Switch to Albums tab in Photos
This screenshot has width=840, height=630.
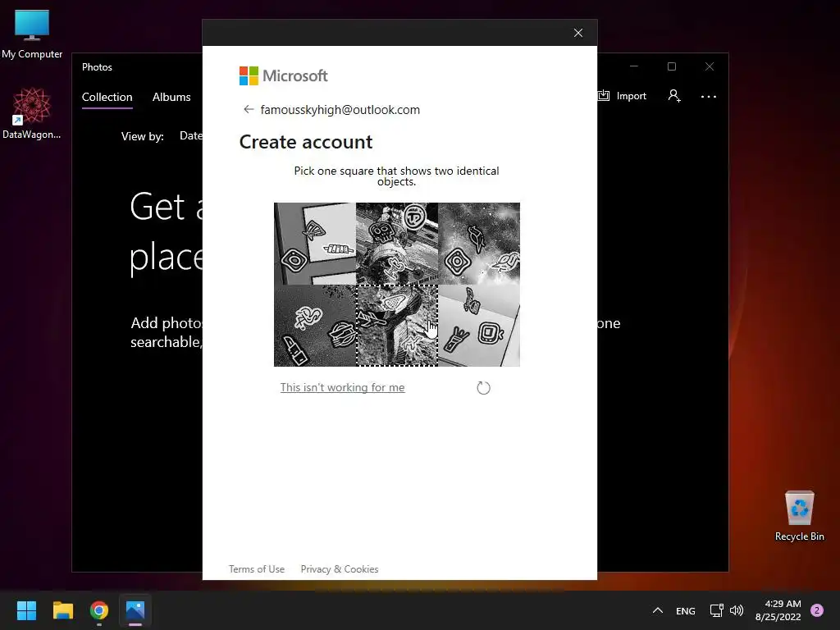click(171, 97)
